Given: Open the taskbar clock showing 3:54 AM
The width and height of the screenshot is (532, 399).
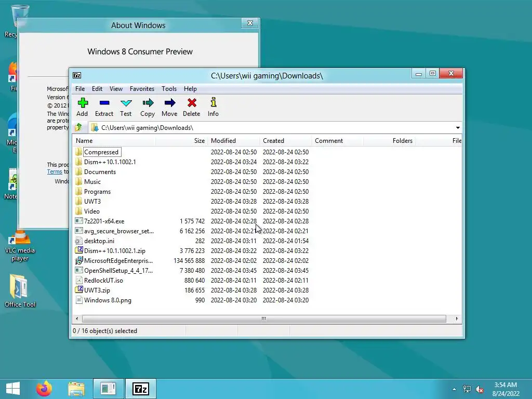Looking at the screenshot, I should click(x=506, y=389).
